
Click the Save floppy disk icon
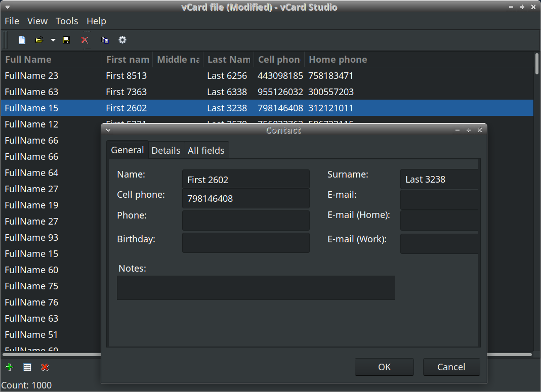coord(66,40)
